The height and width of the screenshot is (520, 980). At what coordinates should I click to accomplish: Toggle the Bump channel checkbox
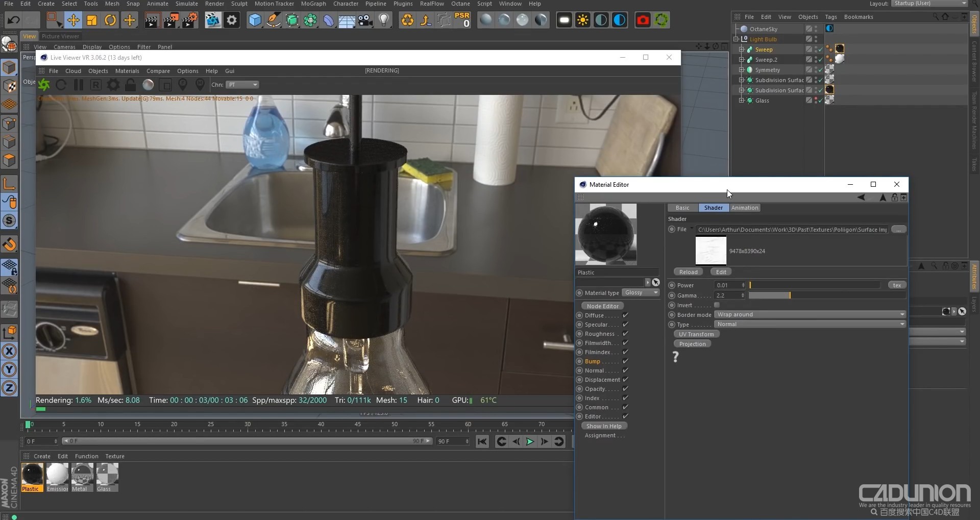click(x=625, y=361)
